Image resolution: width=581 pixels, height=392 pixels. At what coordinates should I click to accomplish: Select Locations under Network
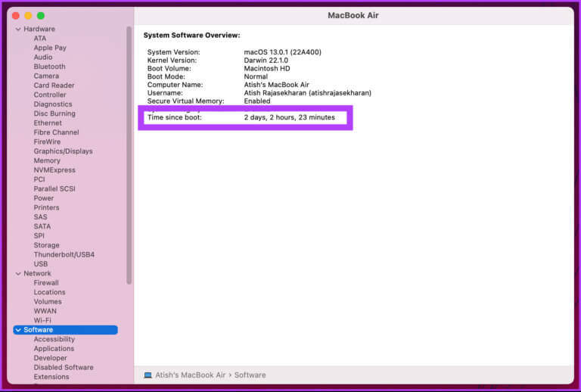(x=50, y=292)
